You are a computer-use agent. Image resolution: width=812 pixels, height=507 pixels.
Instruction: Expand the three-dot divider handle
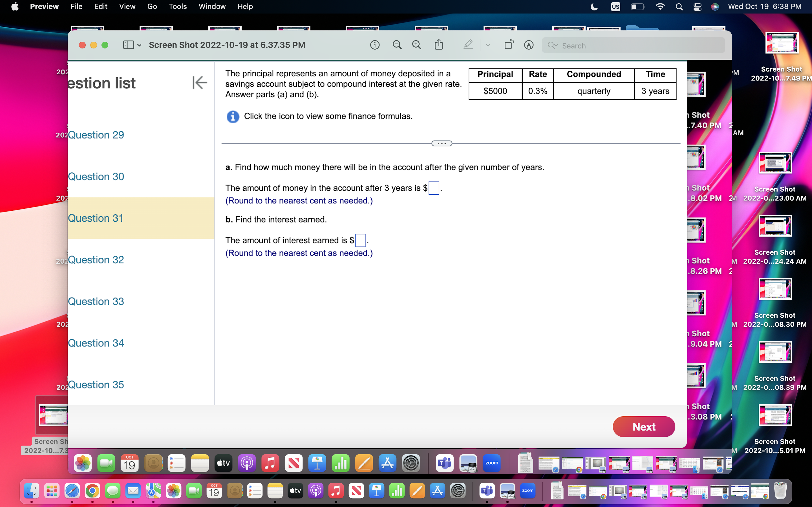pos(442,144)
